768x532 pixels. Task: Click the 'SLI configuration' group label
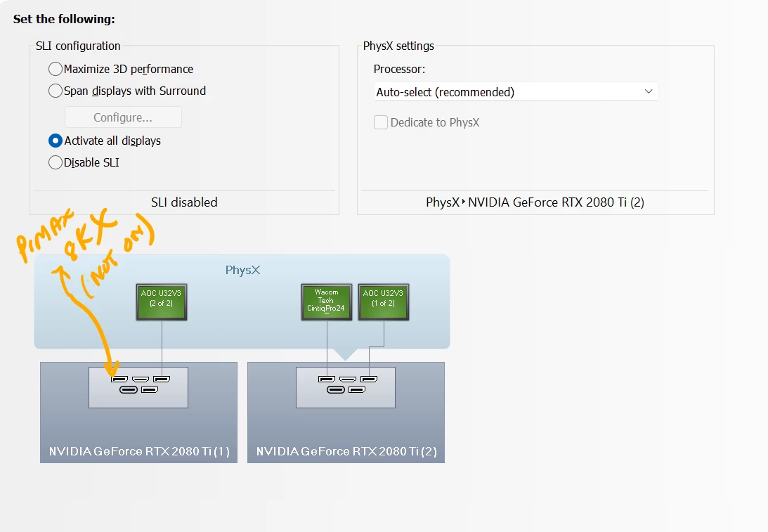[x=78, y=46]
